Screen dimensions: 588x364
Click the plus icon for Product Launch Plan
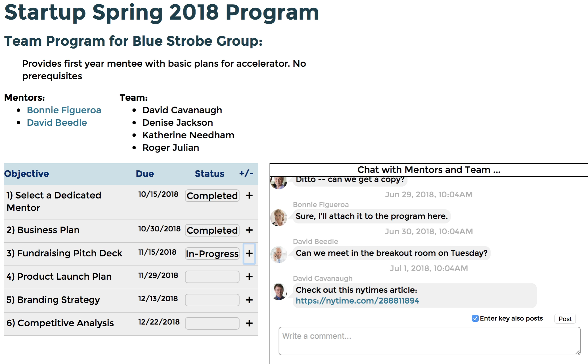pyautogui.click(x=249, y=277)
